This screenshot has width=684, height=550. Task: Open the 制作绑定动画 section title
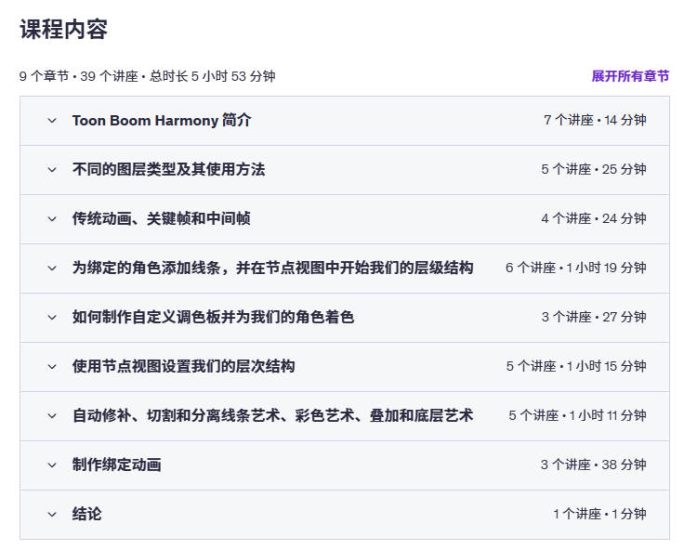pyautogui.click(x=116, y=465)
